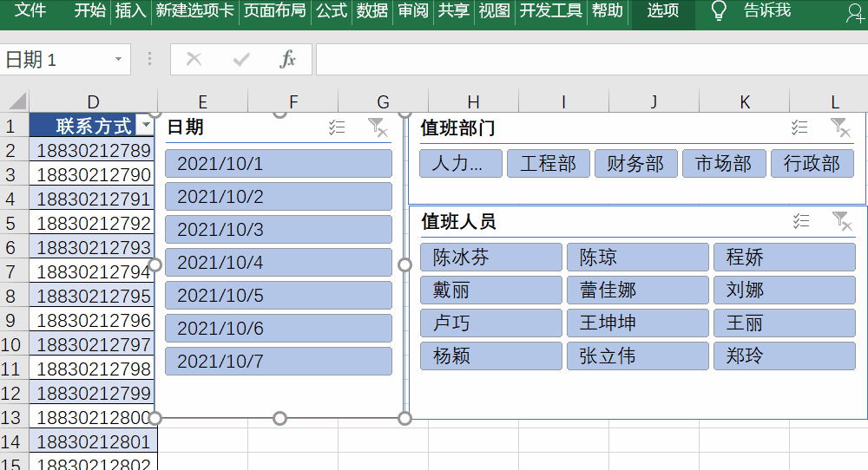Choose 2021/10/7 in date slicer
The image size is (868, 470).
tap(279, 361)
